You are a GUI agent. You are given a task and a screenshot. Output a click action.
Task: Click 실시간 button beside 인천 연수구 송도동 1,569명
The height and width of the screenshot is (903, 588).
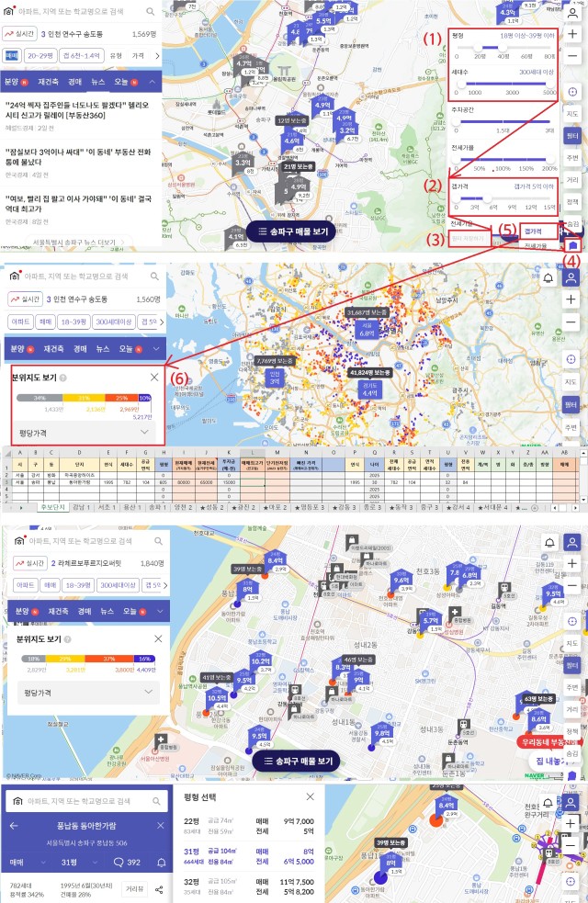(19, 34)
